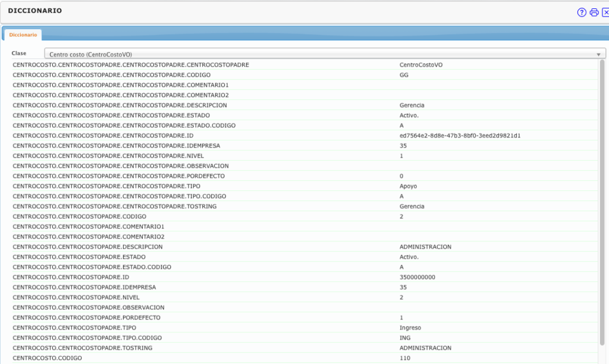The image size is (609, 364).
Task: Click the value GG in the list
Action: (x=404, y=75)
